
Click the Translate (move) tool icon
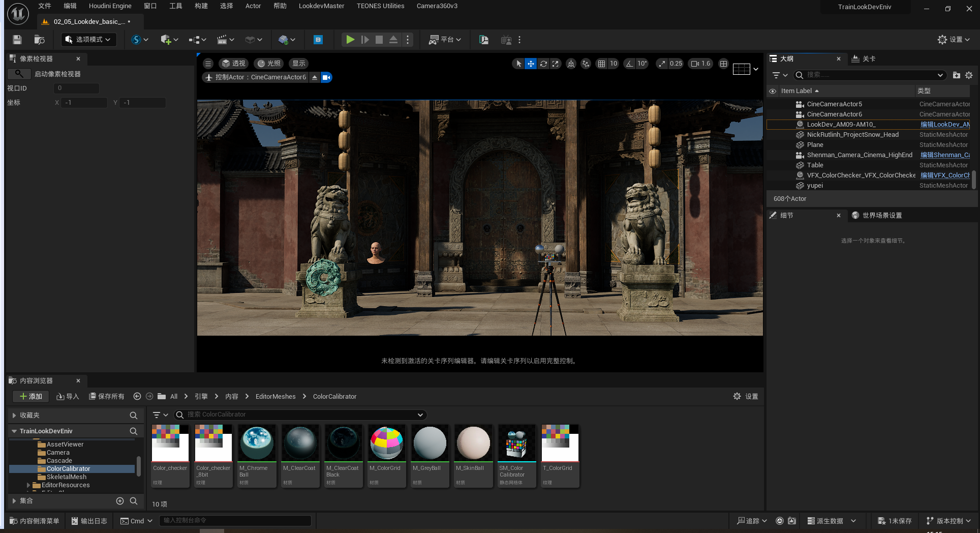(x=531, y=64)
